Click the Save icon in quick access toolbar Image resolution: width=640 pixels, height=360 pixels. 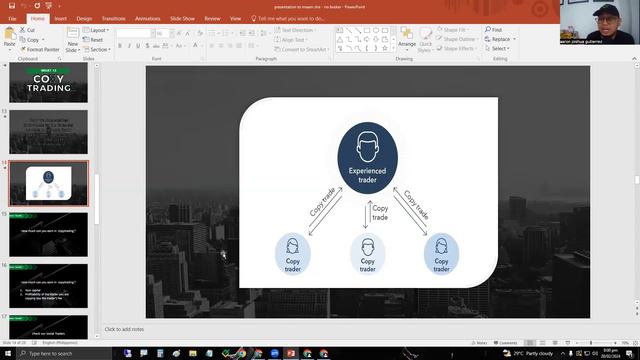click(12, 6)
